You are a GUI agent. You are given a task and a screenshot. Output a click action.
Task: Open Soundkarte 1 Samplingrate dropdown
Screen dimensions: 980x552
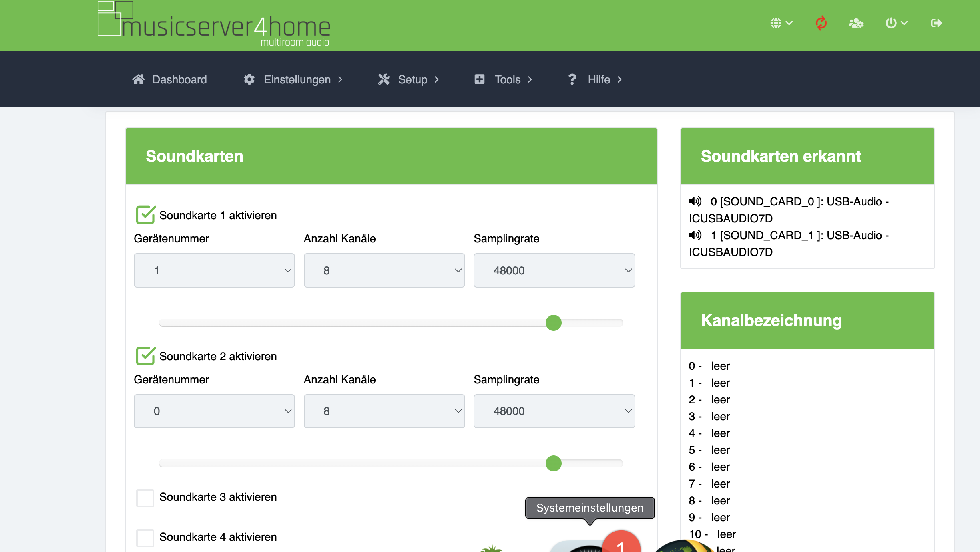coord(554,270)
